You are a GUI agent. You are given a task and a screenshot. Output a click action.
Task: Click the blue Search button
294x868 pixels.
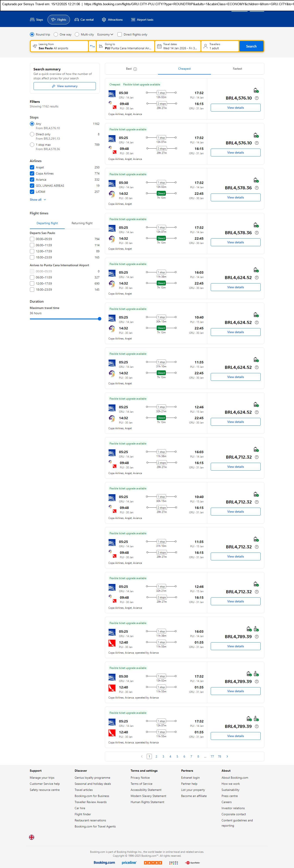pyautogui.click(x=251, y=46)
